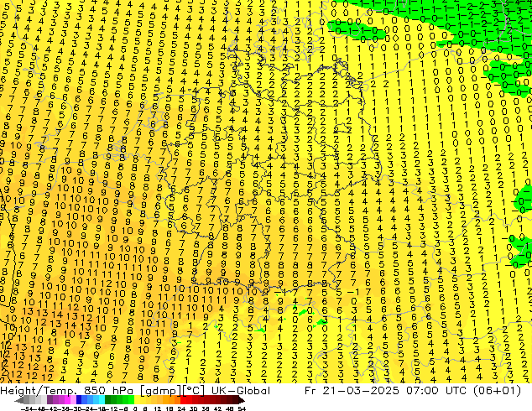Click the 'UK-Global' model label

(x=241, y=391)
